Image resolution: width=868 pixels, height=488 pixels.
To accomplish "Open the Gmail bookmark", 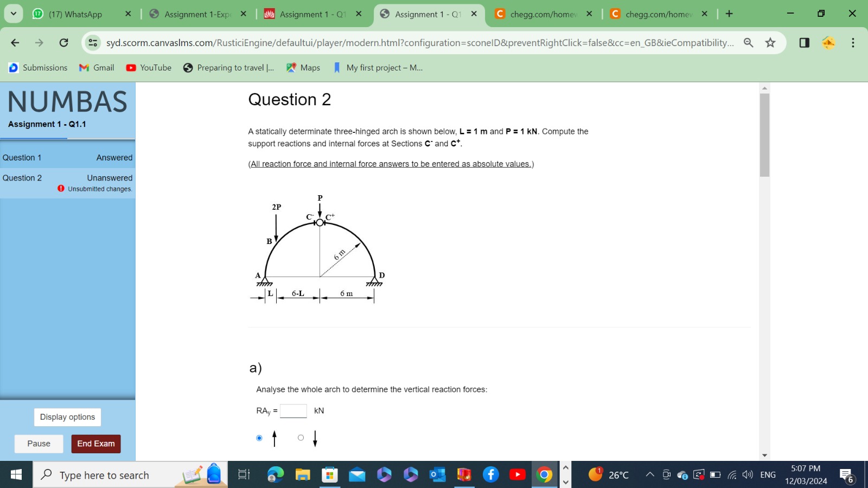I will coord(97,67).
